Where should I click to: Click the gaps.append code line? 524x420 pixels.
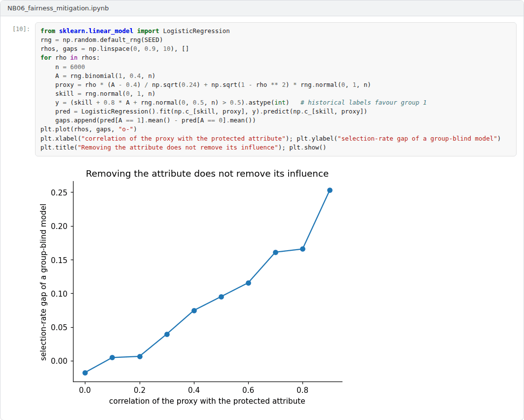coord(155,120)
